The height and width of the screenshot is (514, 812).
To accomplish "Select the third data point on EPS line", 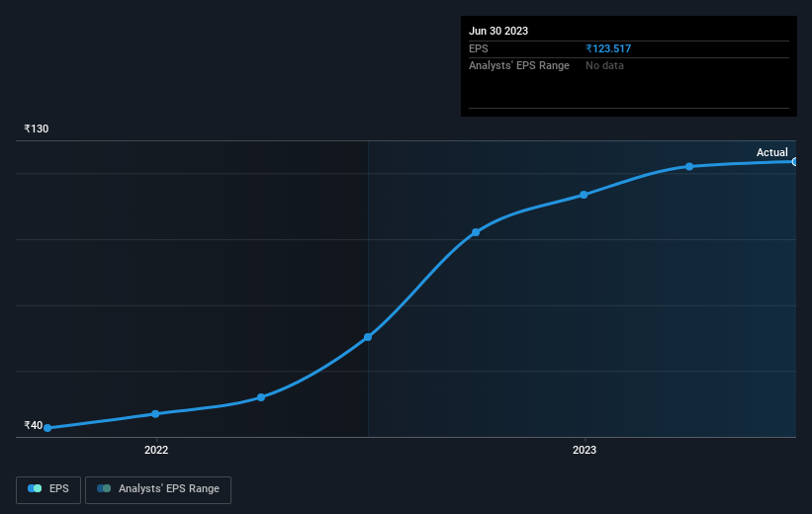I will point(261,397).
